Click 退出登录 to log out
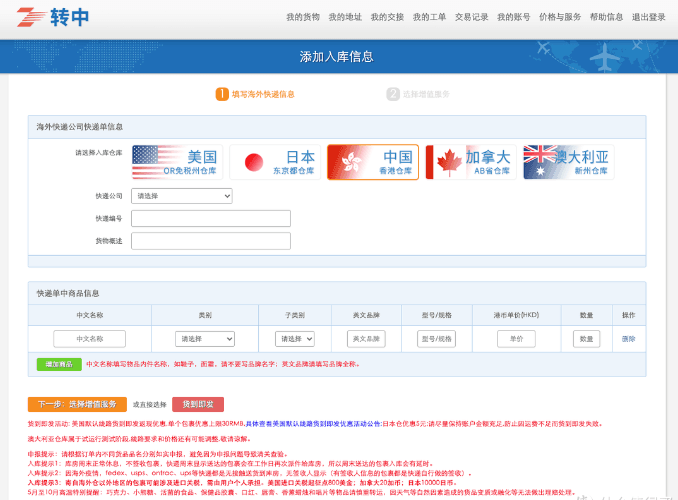 (649, 17)
